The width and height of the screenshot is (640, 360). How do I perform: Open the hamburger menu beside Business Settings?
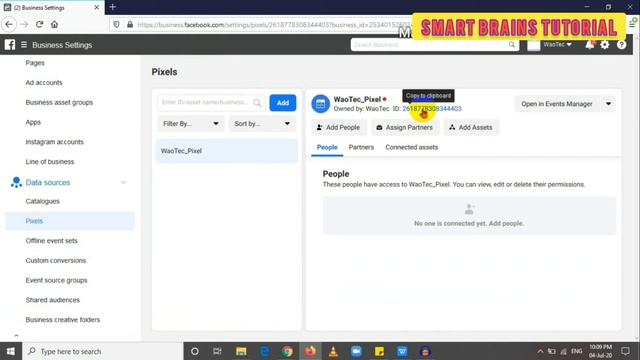(24, 44)
